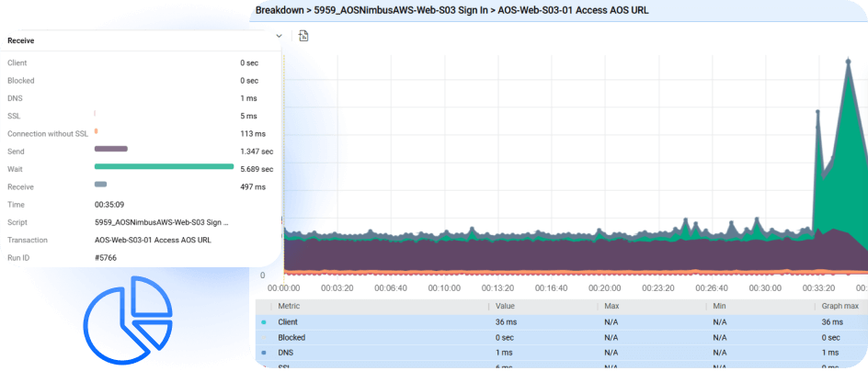Click the 36 ms Value cell for Client
Viewport: 868px width, 371px height.
[506, 321]
